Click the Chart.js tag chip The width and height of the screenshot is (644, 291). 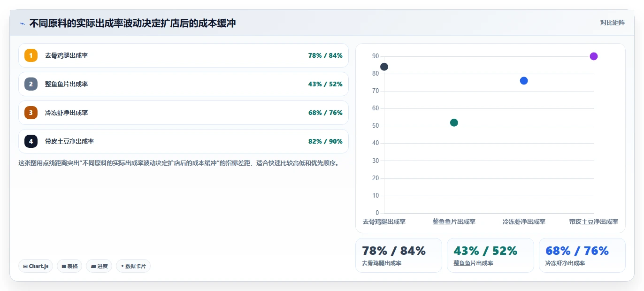(x=36, y=266)
